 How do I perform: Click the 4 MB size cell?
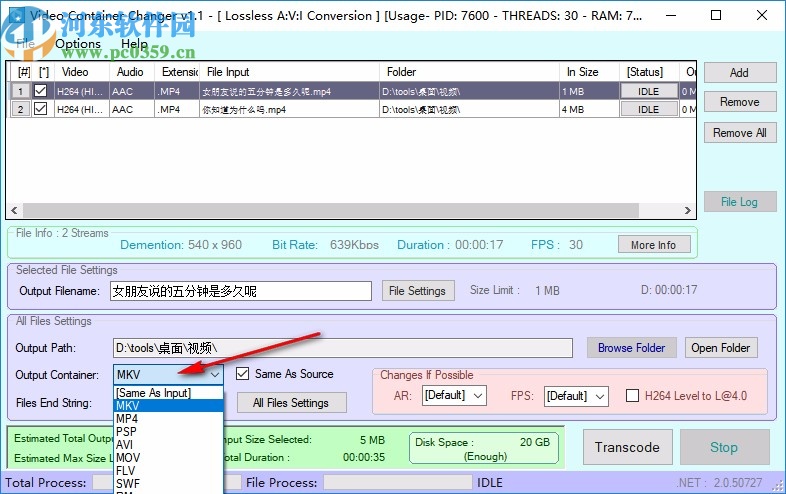(590, 109)
